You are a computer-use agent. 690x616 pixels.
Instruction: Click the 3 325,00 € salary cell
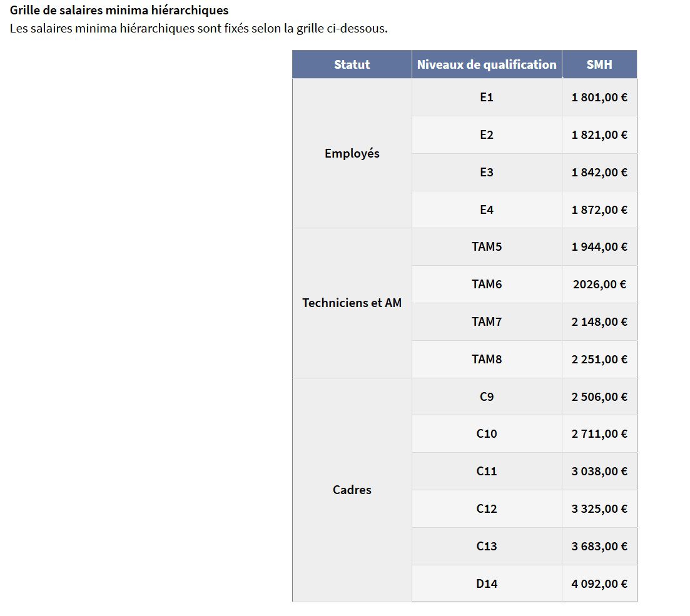coord(599,508)
